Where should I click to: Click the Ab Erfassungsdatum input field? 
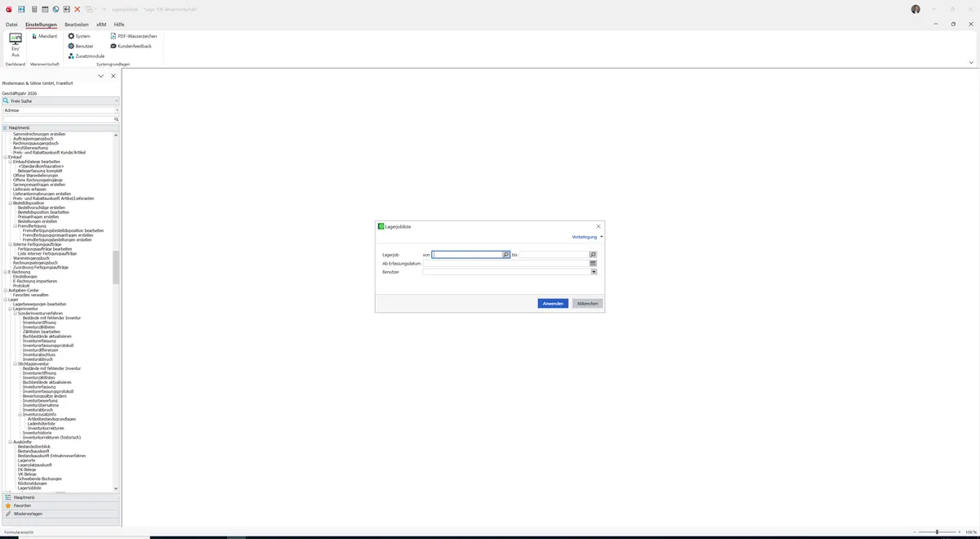click(x=506, y=263)
